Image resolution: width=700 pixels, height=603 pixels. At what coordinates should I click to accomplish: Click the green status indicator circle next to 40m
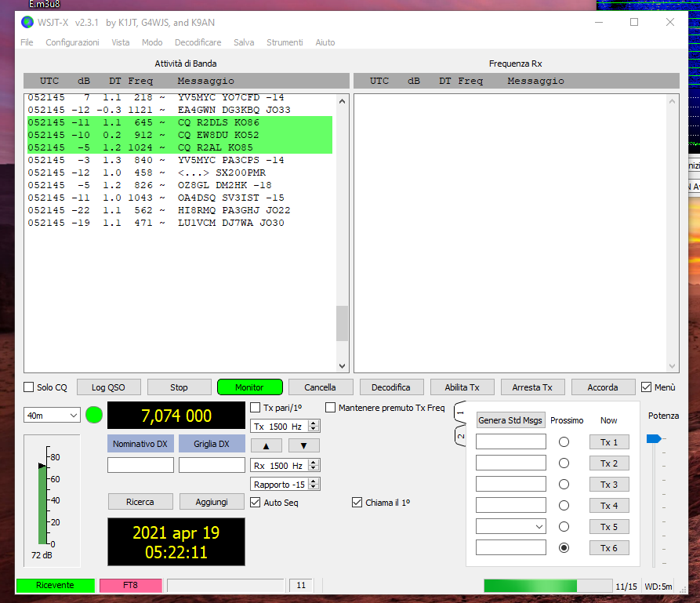(94, 415)
